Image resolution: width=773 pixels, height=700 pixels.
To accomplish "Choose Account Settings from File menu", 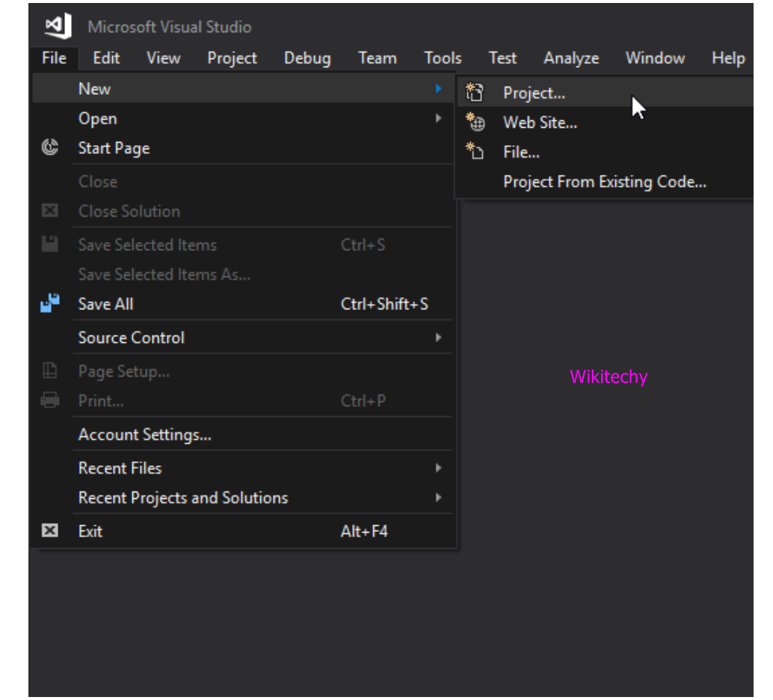I will 145,435.
